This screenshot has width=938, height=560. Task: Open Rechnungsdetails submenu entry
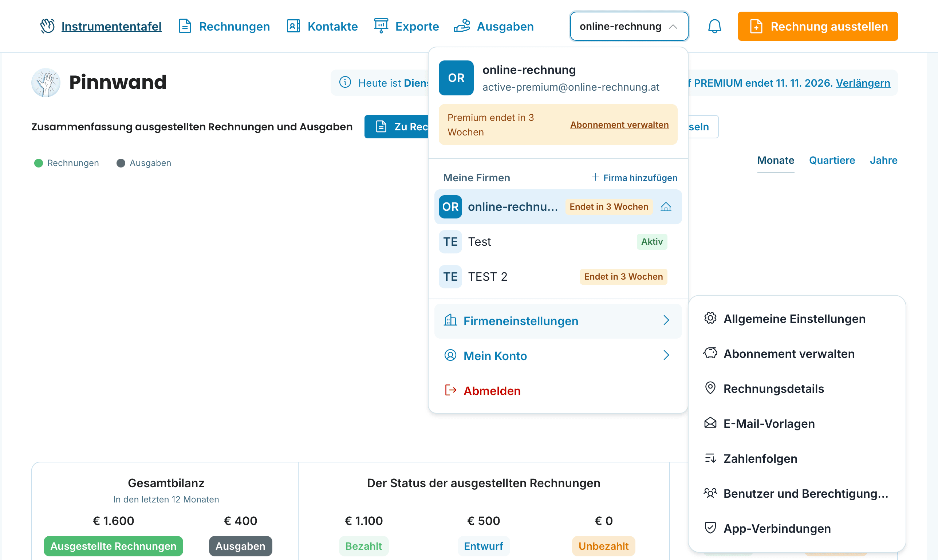click(796, 388)
